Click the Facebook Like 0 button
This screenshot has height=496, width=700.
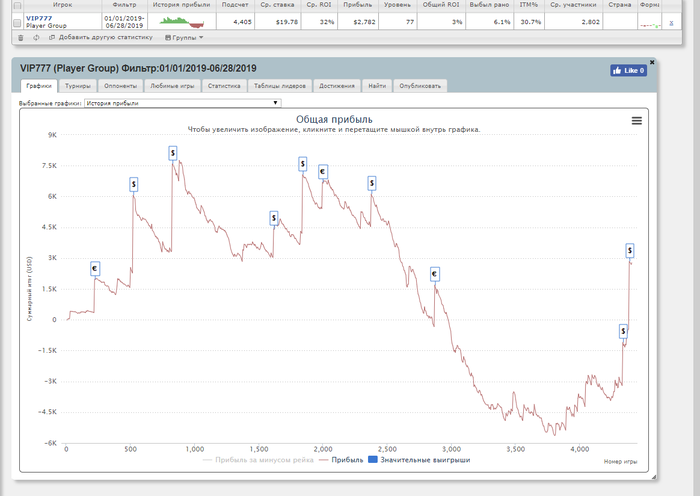[x=629, y=70]
